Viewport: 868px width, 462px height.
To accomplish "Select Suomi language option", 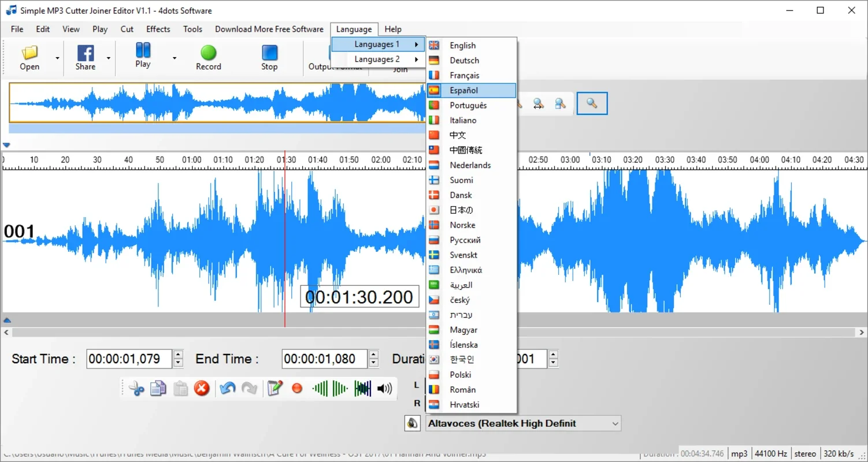I will [472, 180].
